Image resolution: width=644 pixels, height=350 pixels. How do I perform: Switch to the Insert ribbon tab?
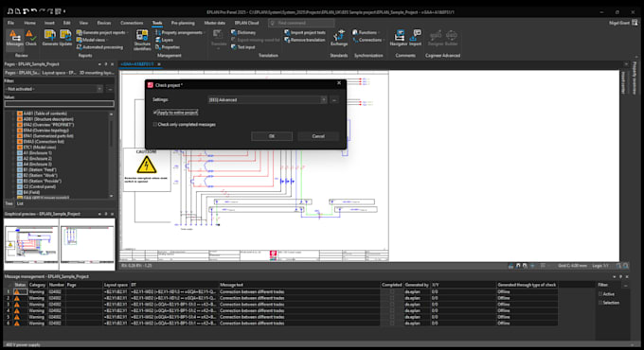click(49, 23)
